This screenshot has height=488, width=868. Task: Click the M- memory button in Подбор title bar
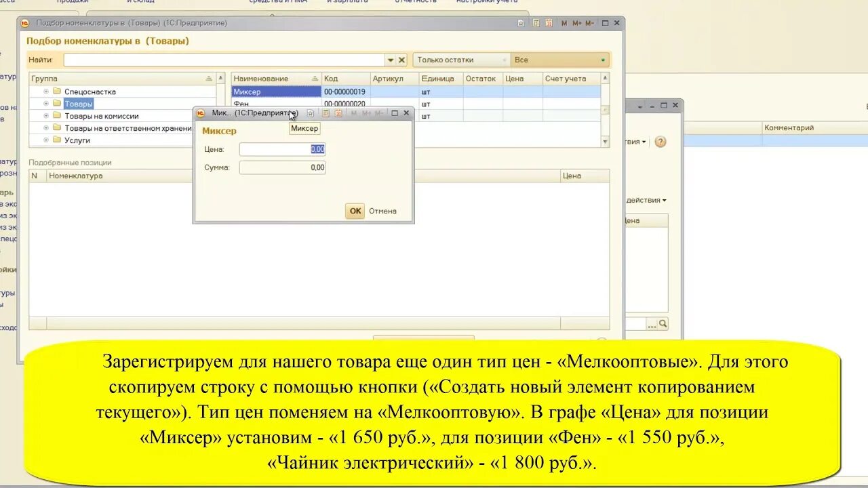[x=589, y=23]
